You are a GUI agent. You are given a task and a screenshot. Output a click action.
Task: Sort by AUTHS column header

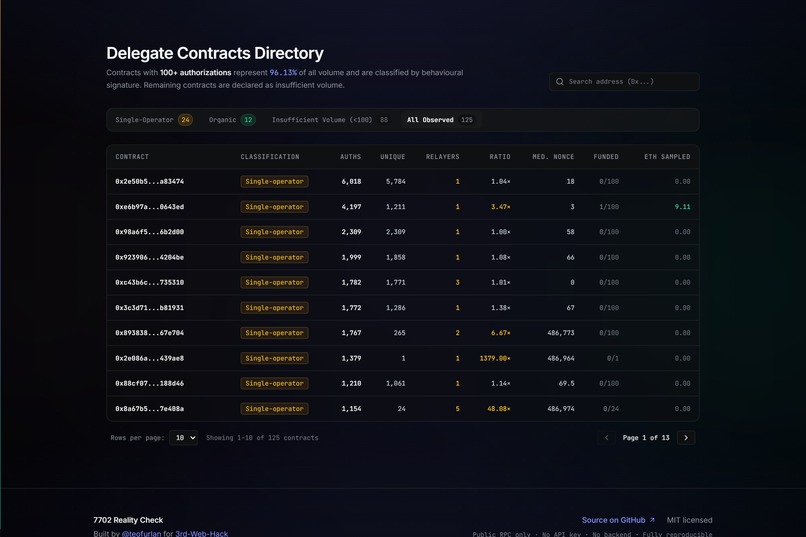point(351,157)
